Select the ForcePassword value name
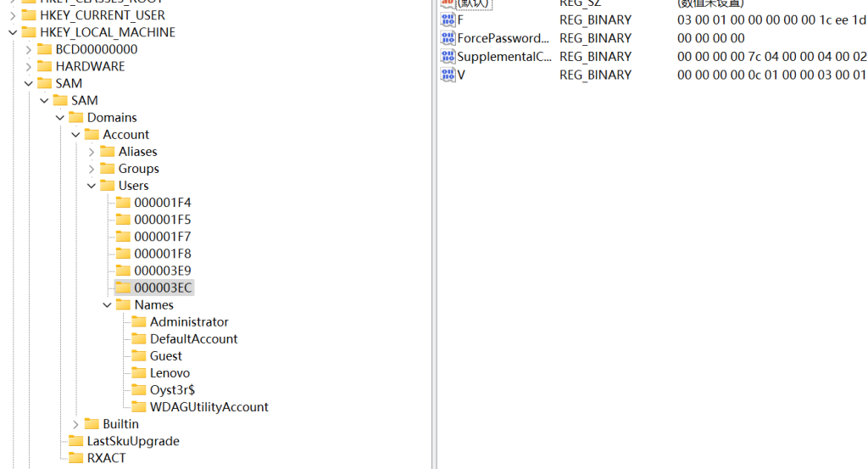 (x=503, y=38)
